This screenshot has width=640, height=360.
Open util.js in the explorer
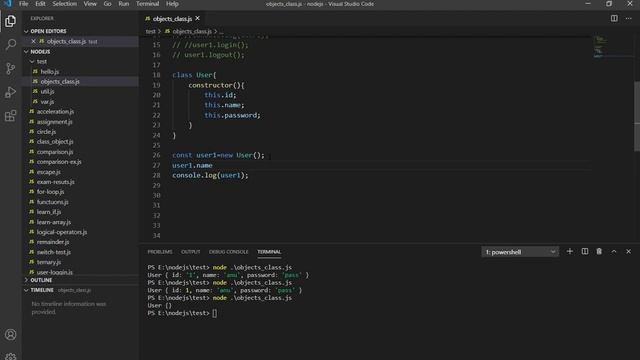click(x=47, y=91)
